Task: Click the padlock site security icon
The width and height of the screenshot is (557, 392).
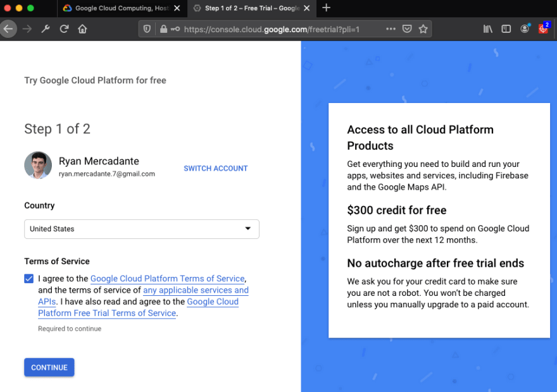Action: pos(163,29)
